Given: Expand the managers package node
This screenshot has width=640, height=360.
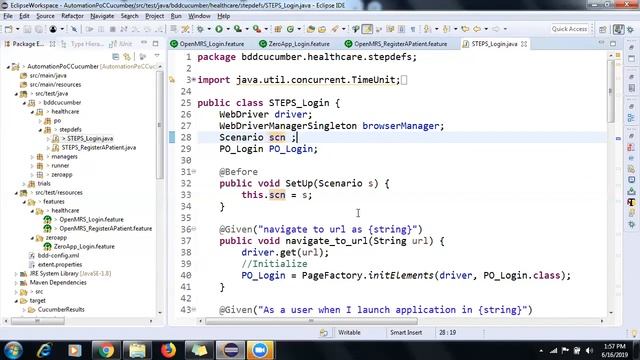Looking at the screenshot, I should (x=32, y=157).
